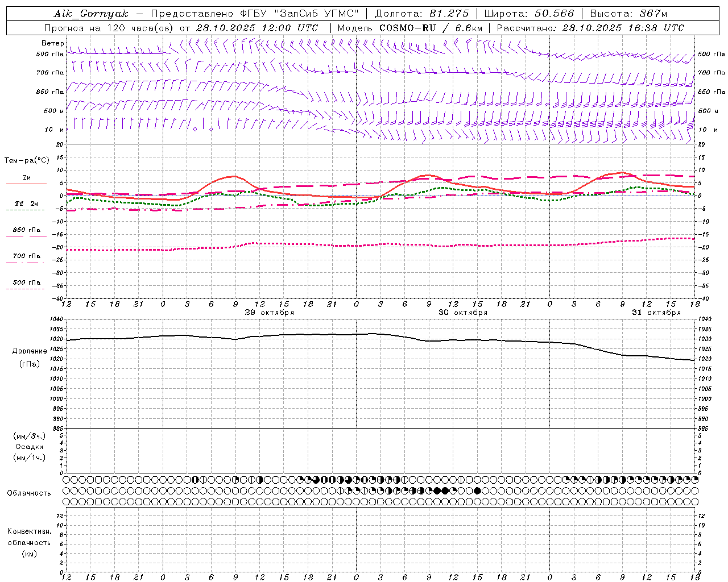728x582 pixels.
Task: Click the 'Td 2м' dew point legend entry
Action: (x=27, y=203)
